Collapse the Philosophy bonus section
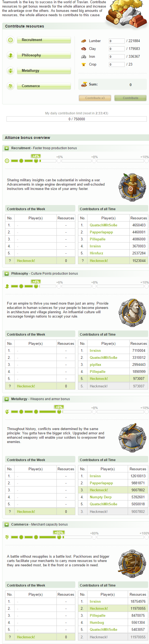 (7, 274)
